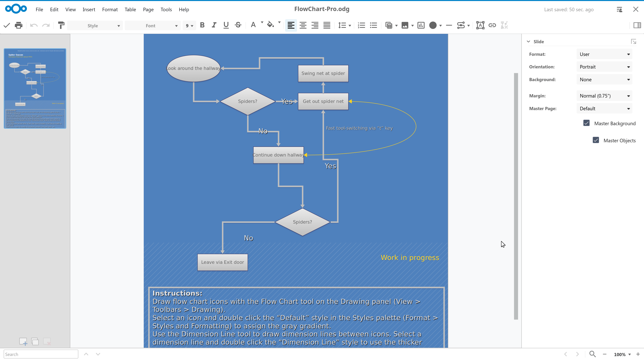This screenshot has height=362, width=644.
Task: Open the Style dropdown
Action: click(95, 26)
